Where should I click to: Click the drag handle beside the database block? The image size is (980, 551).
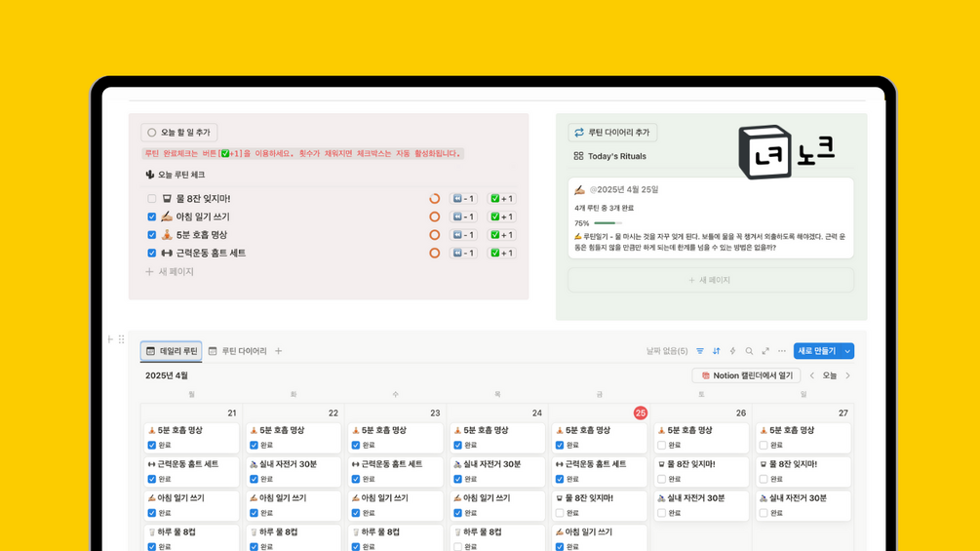pos(121,339)
